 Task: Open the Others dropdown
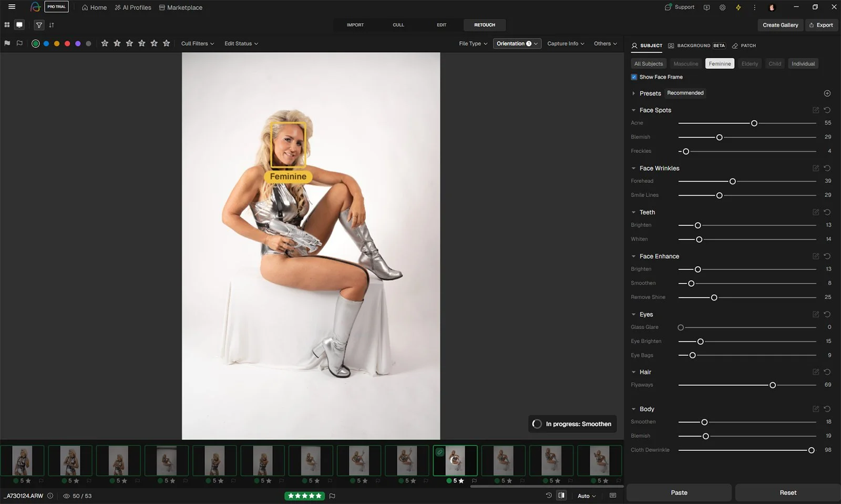click(x=606, y=44)
